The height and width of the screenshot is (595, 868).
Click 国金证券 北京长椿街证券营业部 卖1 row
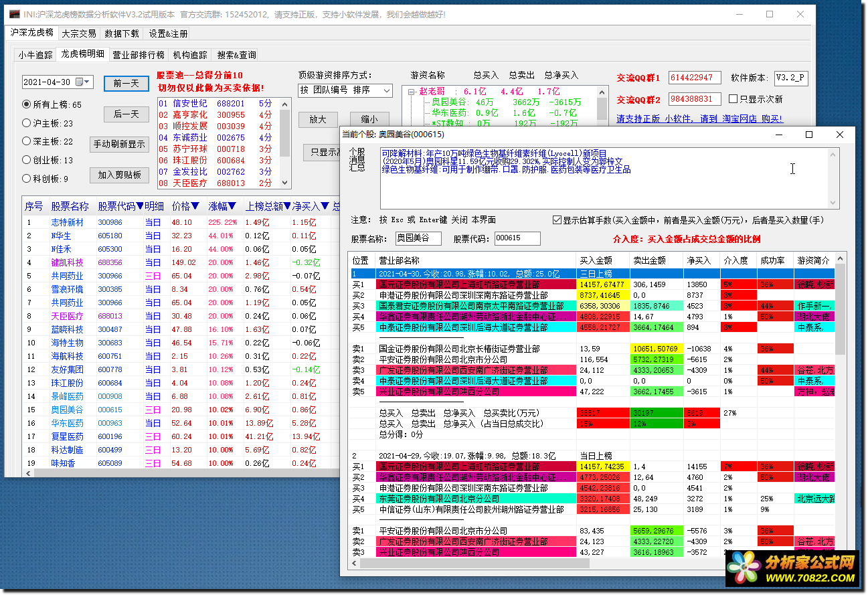pos(592,349)
